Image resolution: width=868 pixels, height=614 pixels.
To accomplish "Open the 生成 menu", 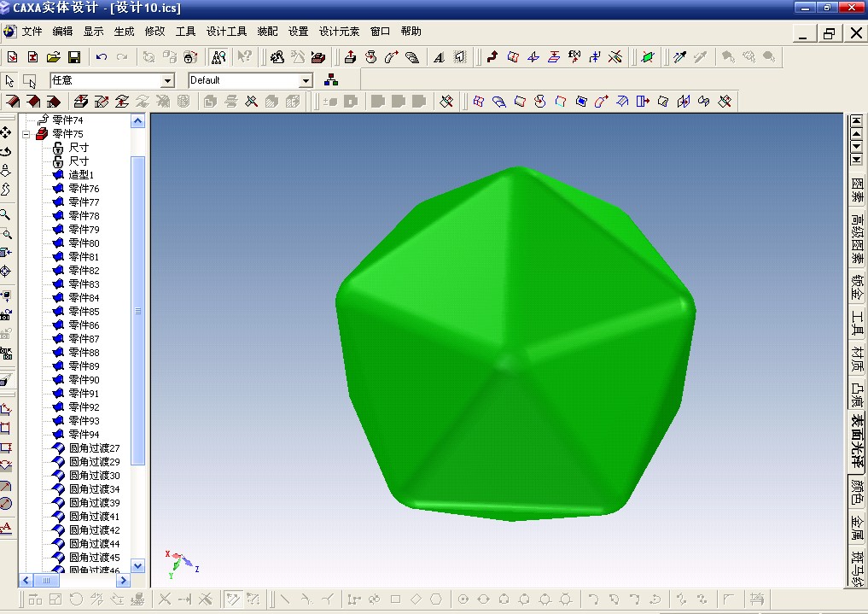I will point(124,32).
